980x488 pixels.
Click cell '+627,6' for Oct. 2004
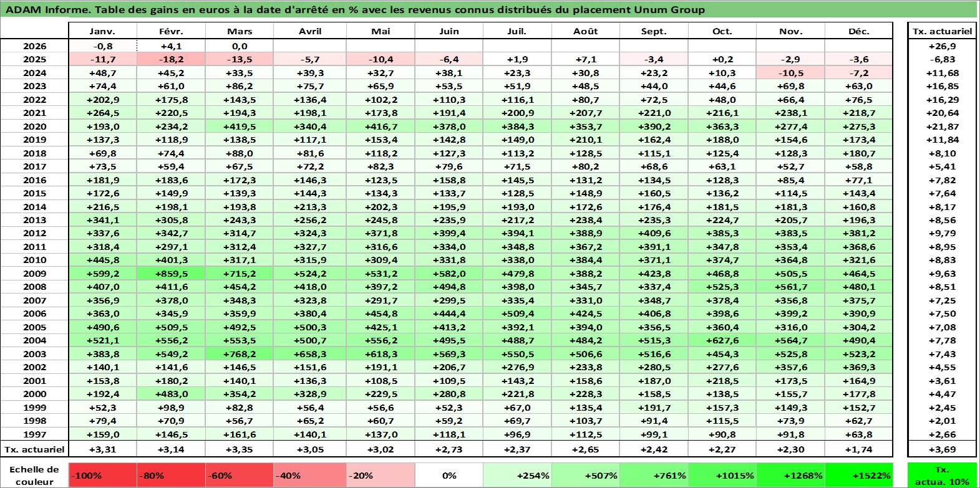722,340
